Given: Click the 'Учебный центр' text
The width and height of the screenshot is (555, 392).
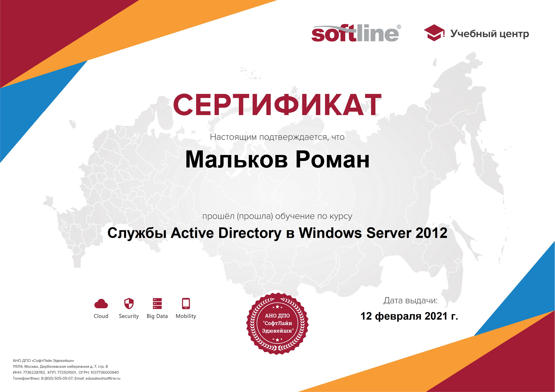Looking at the screenshot, I should coord(489,34).
